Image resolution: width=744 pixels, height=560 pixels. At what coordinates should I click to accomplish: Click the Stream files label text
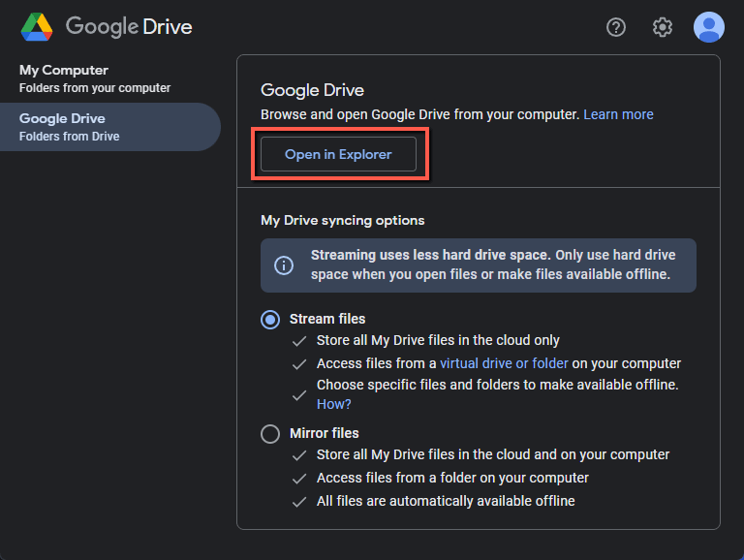[327, 319]
